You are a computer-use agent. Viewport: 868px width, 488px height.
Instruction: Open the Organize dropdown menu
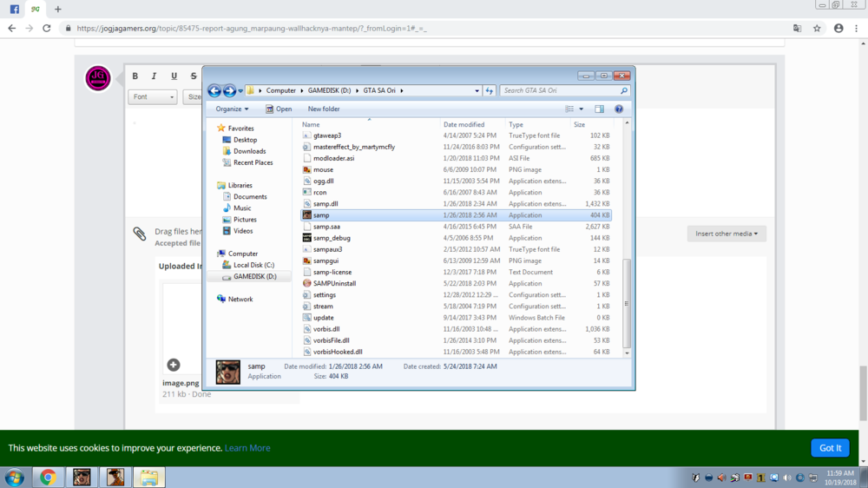coord(232,109)
